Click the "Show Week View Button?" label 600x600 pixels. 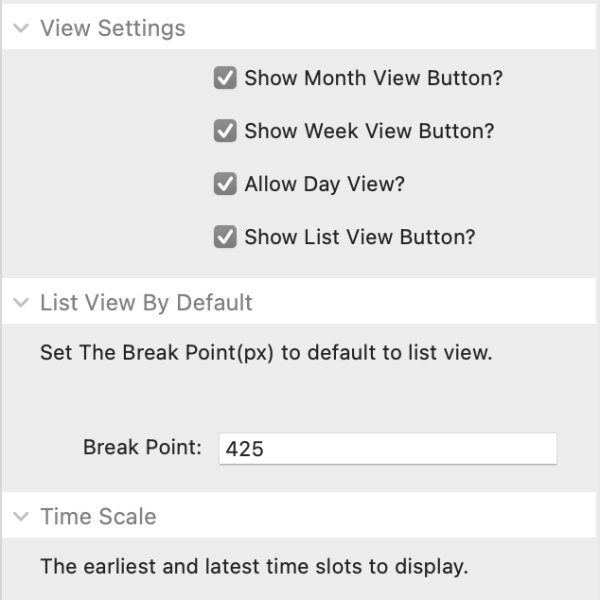pos(369,131)
